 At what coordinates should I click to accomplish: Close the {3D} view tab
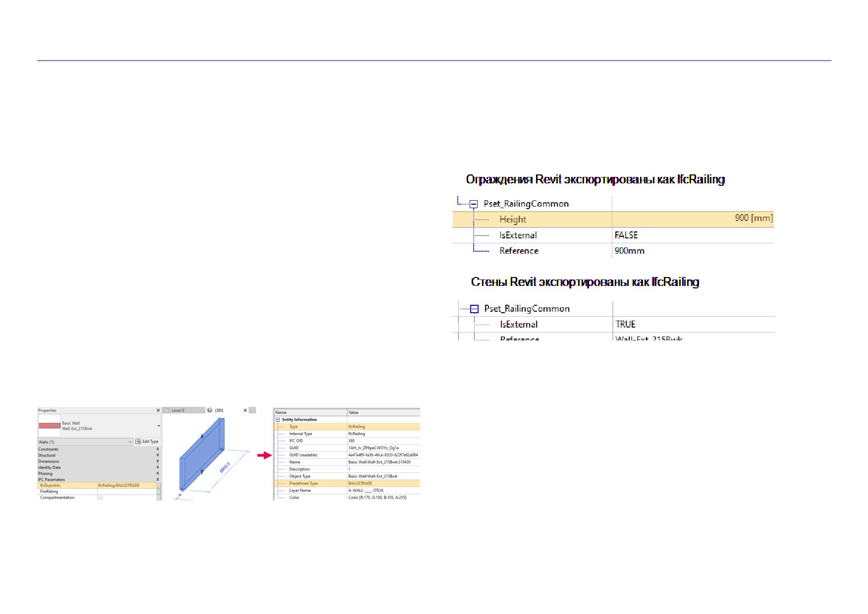coord(245,410)
